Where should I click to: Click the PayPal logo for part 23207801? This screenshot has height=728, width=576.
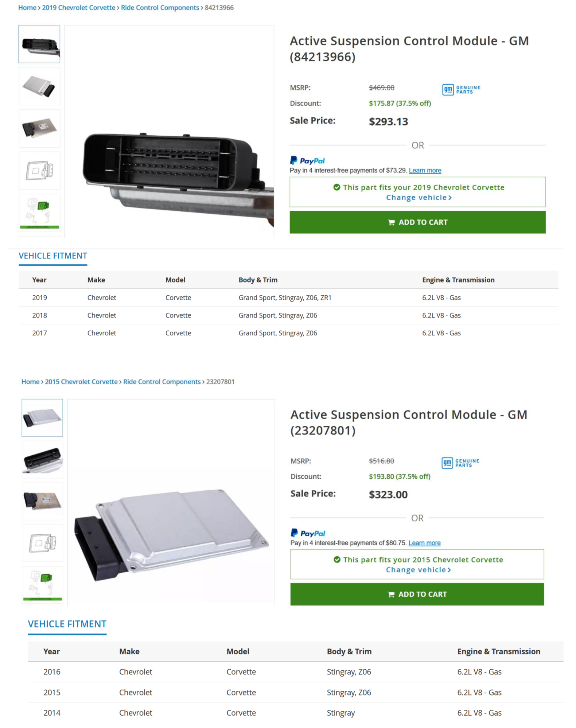click(x=308, y=533)
